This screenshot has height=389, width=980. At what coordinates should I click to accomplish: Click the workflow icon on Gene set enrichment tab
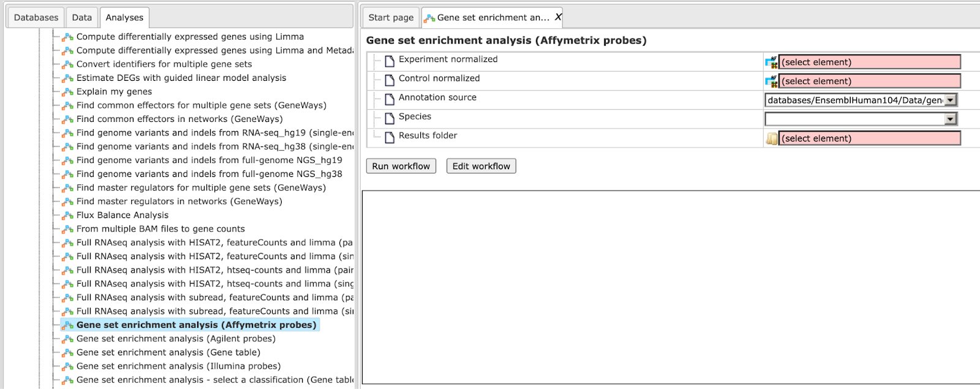[429, 18]
